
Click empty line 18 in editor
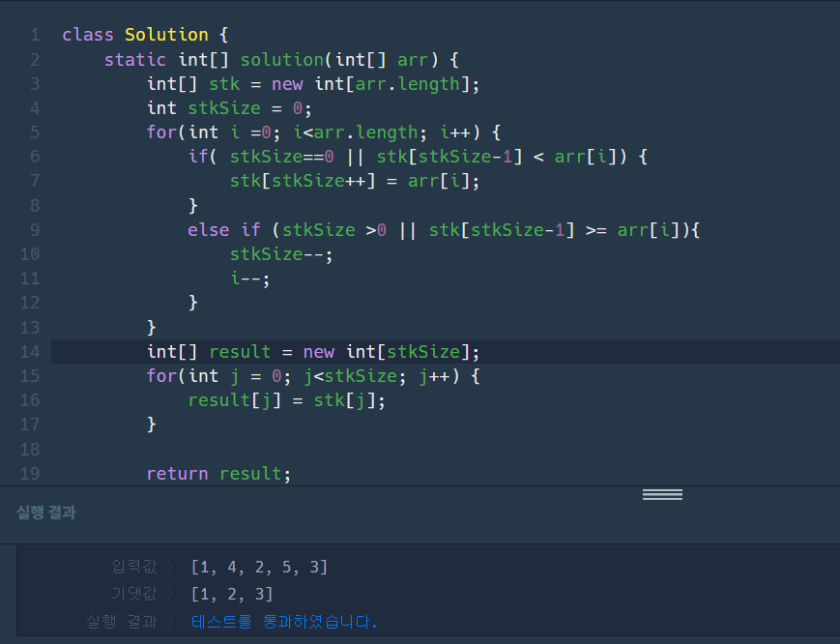pyautogui.click(x=445, y=449)
